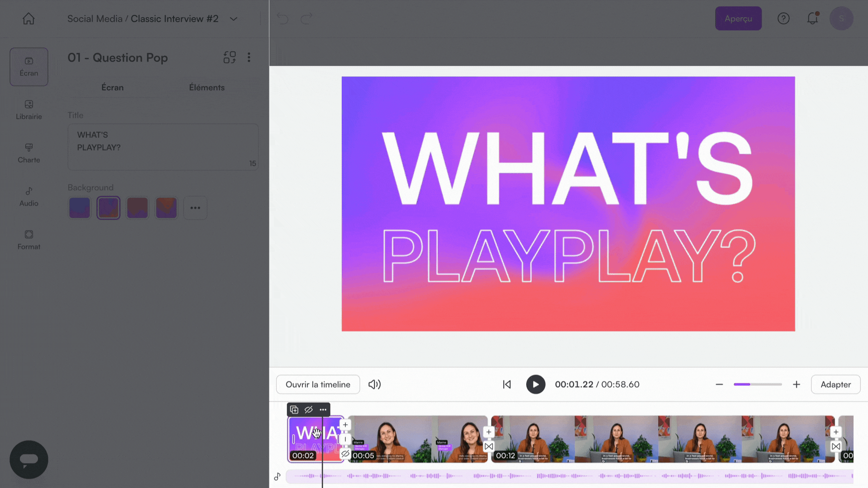868x488 pixels.
Task: Open the Audio panel in the sidebar
Action: coord(29,197)
